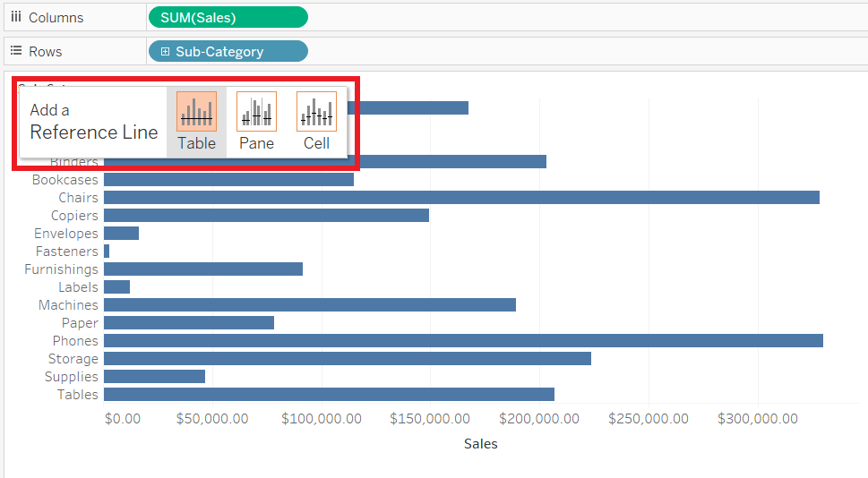Select the Chairs bar in the chart
Image resolution: width=868 pixels, height=478 pixels.
pyautogui.click(x=461, y=197)
